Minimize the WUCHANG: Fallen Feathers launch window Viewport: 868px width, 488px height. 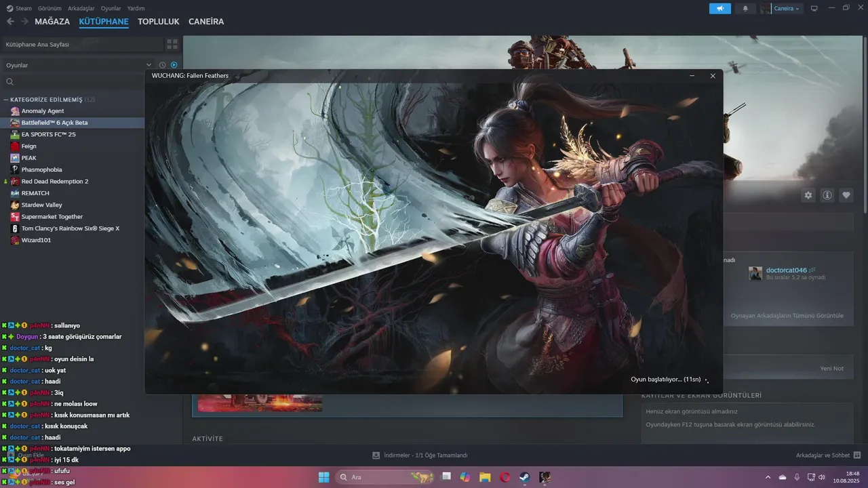[692, 76]
